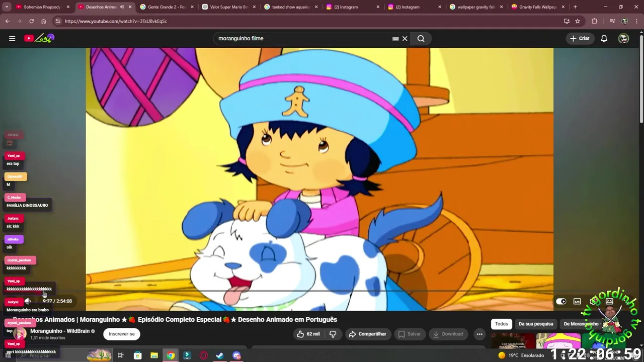Open YouTube notifications bell
This screenshot has width=644, height=362.
(x=604, y=38)
